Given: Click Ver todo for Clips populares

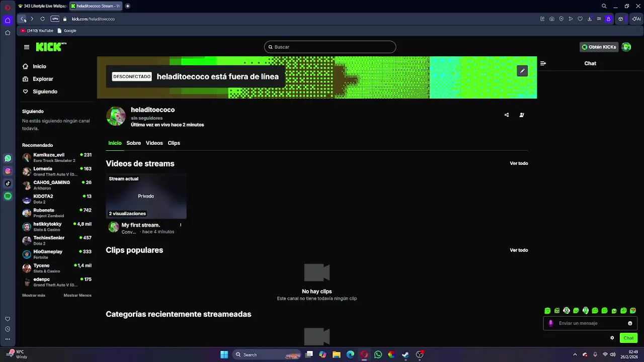Looking at the screenshot, I should [519, 250].
